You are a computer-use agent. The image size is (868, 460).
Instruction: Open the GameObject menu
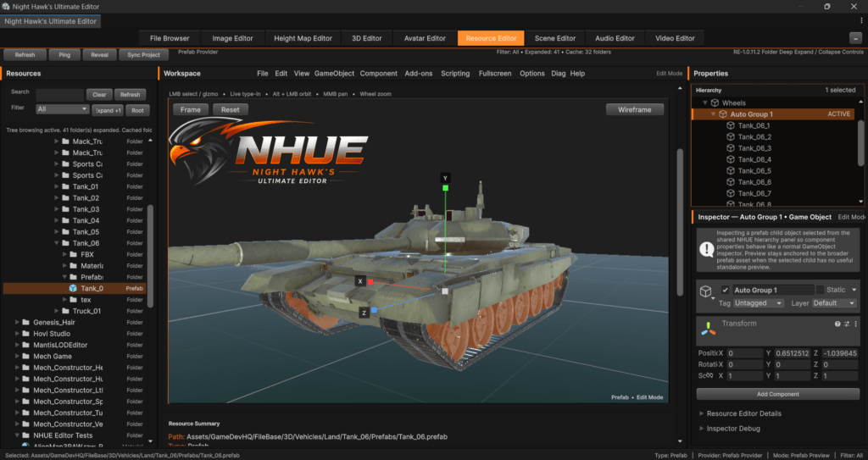(x=334, y=73)
